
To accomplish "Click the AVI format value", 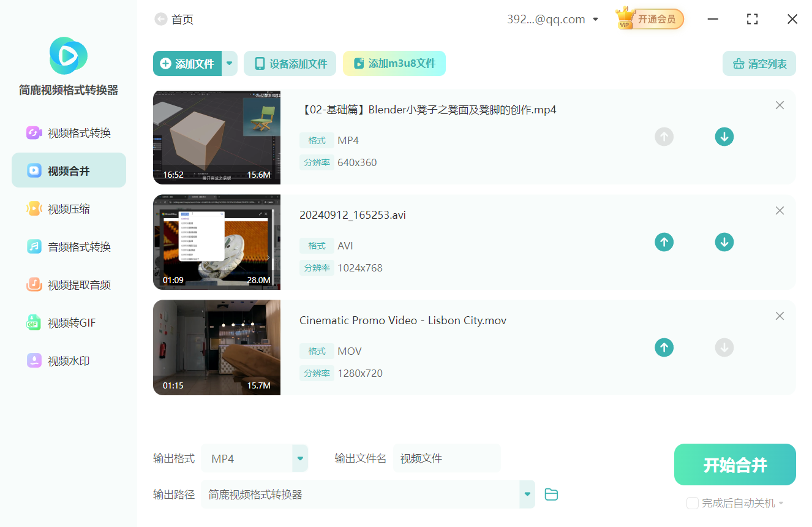I will pos(345,246).
